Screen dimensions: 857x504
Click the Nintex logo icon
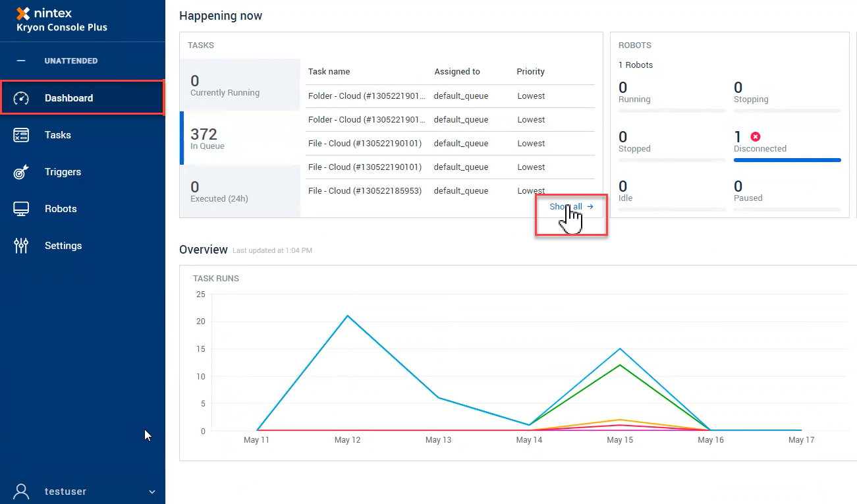tap(23, 13)
